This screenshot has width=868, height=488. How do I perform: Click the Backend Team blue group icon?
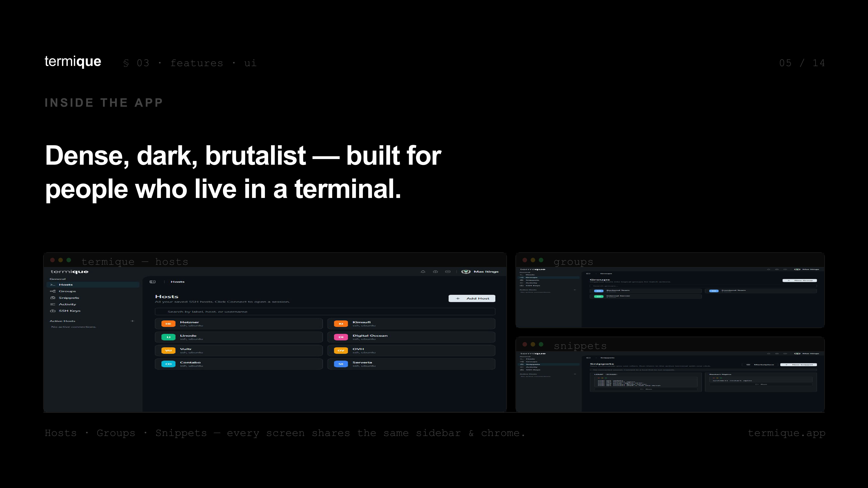(599, 291)
